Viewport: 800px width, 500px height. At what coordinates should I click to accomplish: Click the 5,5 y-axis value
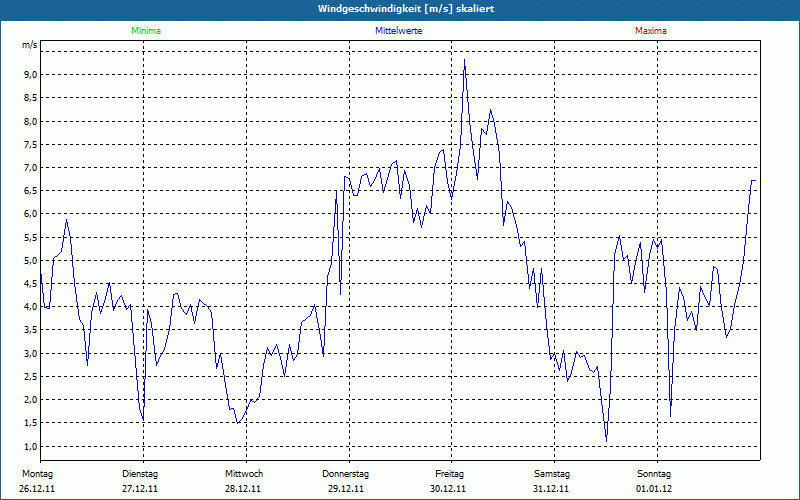(31, 237)
